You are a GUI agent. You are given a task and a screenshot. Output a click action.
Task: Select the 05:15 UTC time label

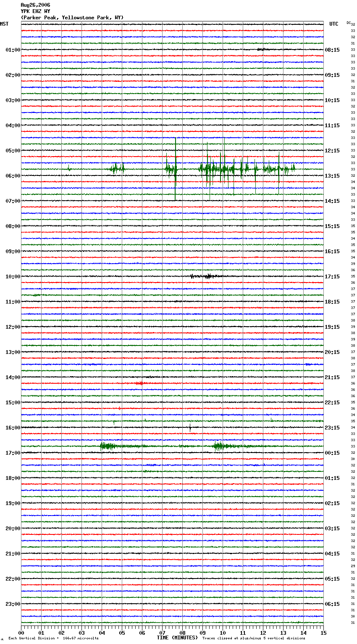(x=332, y=579)
